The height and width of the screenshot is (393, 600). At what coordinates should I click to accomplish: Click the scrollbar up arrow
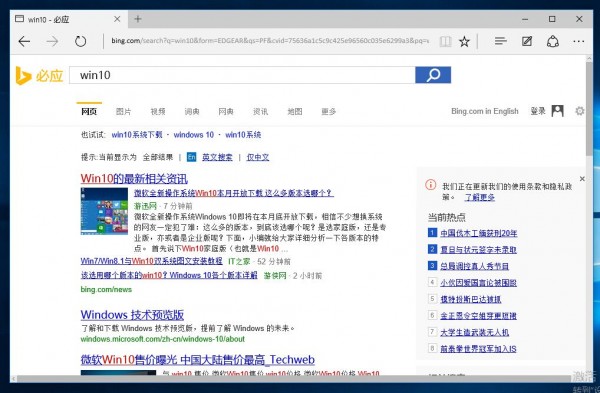click(x=589, y=58)
